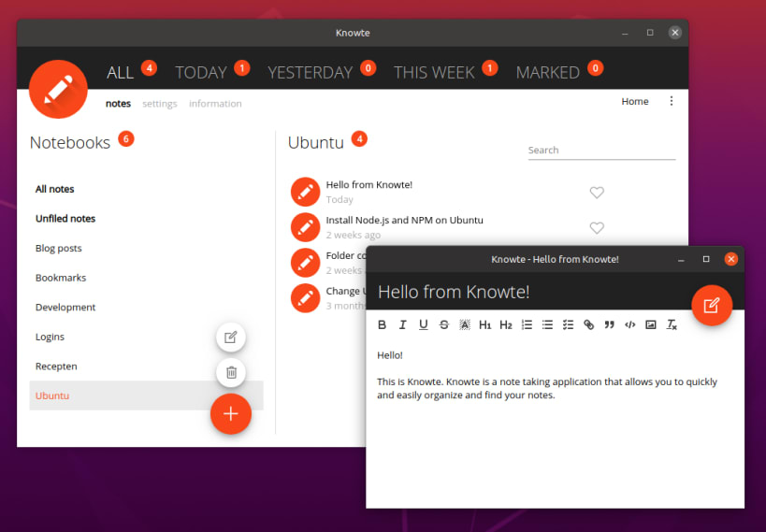Click the 'Hello!' line in note body
Viewport: 766px width, 532px height.
pos(390,355)
